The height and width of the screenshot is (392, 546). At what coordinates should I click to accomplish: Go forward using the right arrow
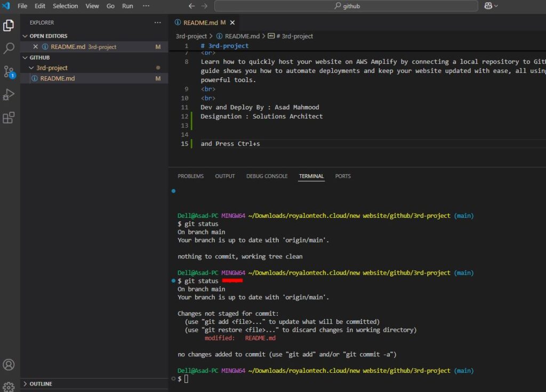(204, 6)
